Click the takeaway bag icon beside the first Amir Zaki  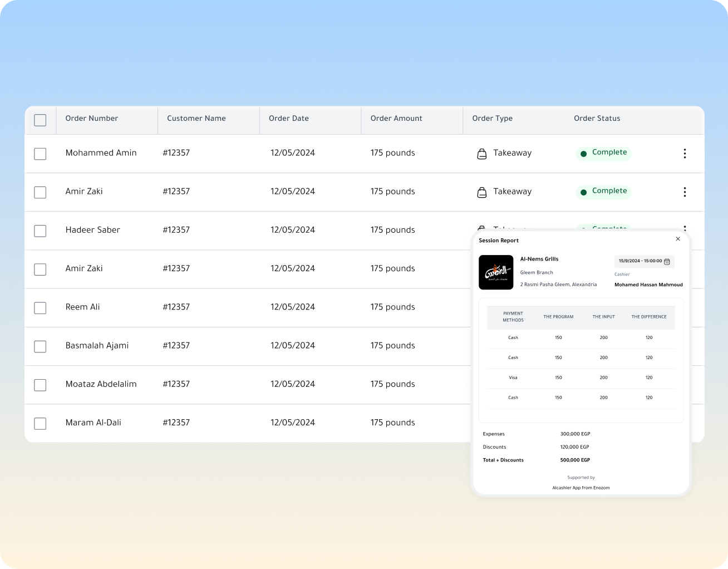click(x=482, y=192)
